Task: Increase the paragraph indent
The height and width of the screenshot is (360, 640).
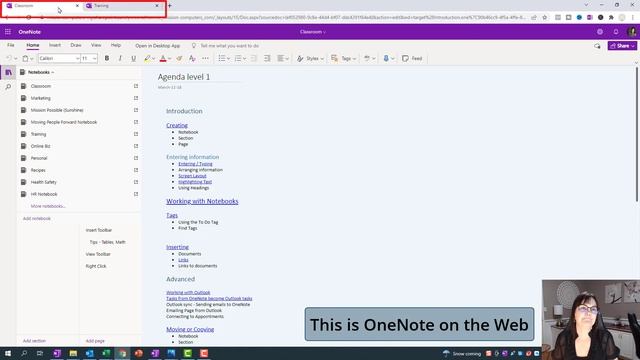Action: click(x=267, y=58)
